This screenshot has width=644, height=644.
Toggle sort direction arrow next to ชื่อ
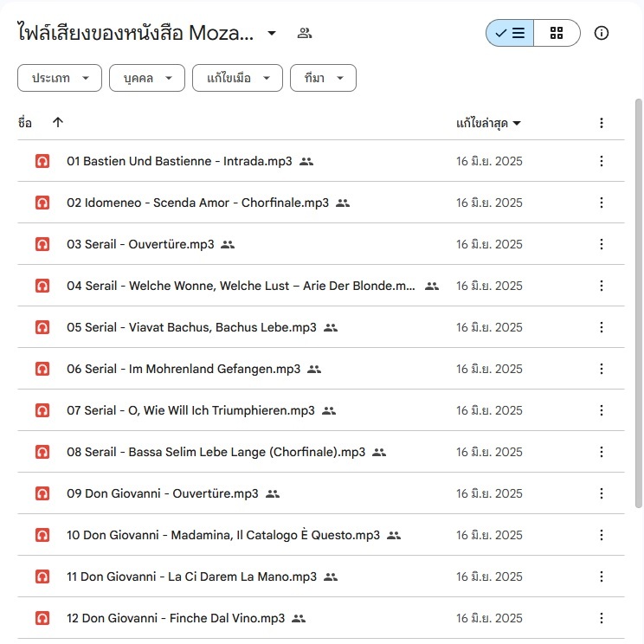pyautogui.click(x=58, y=123)
